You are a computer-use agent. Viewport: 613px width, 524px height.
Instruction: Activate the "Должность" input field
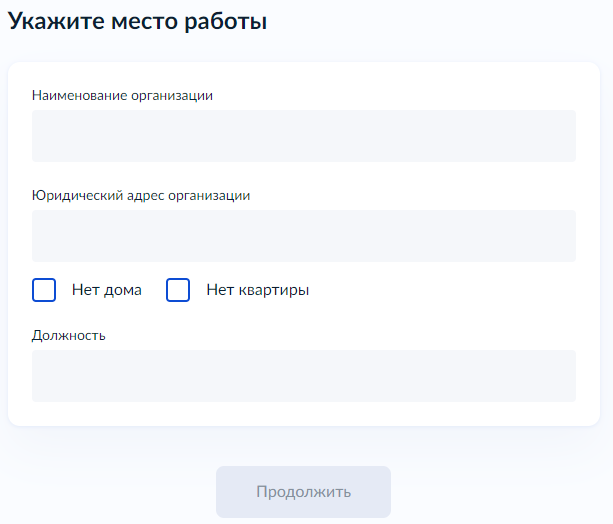point(303,376)
